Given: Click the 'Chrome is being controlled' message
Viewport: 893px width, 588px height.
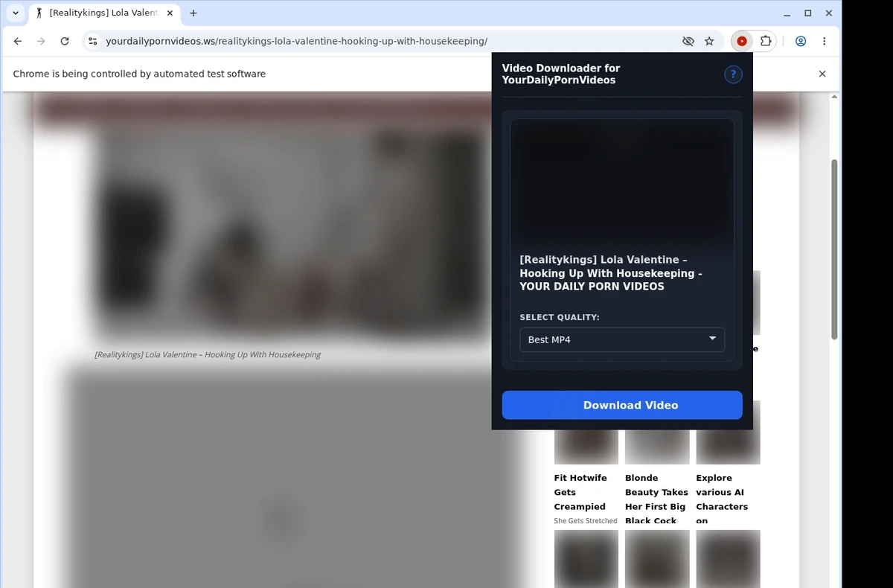Looking at the screenshot, I should (x=139, y=74).
